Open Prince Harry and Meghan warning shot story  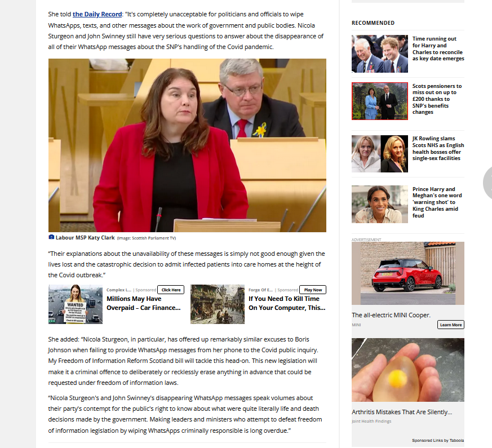(x=437, y=202)
